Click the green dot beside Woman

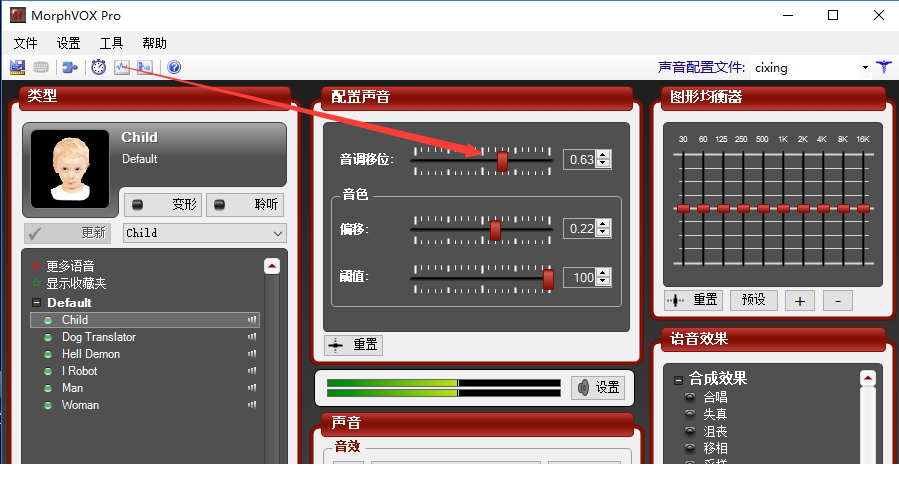pyautogui.click(x=48, y=405)
